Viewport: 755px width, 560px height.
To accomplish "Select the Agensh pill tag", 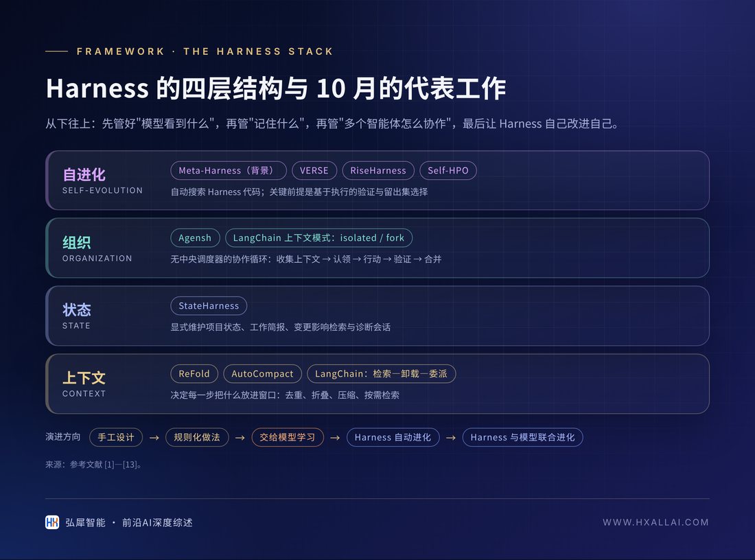I will pyautogui.click(x=195, y=238).
